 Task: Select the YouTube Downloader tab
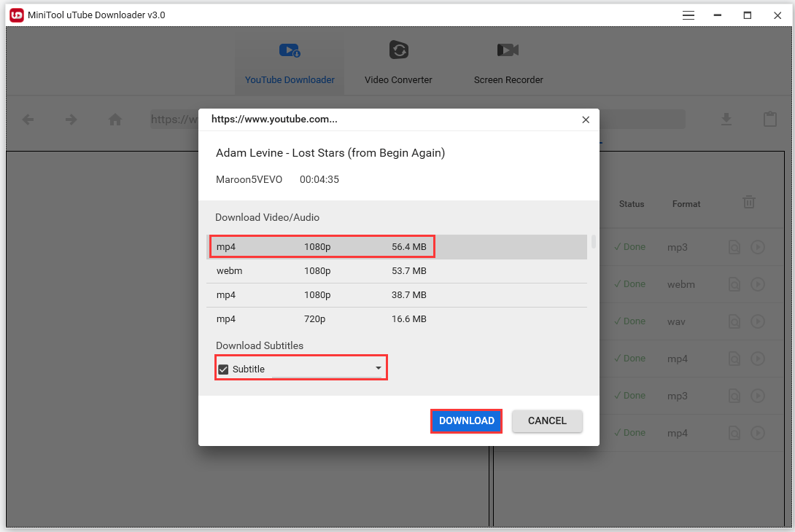(290, 63)
